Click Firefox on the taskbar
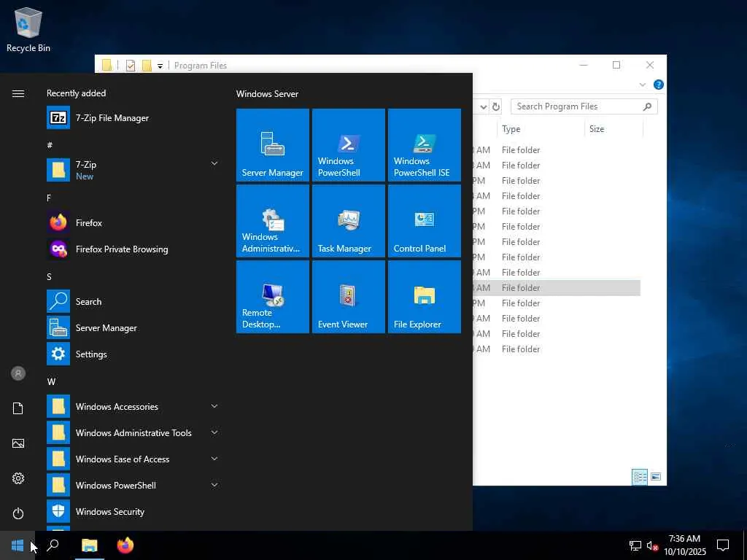747x560 pixels. (125, 545)
